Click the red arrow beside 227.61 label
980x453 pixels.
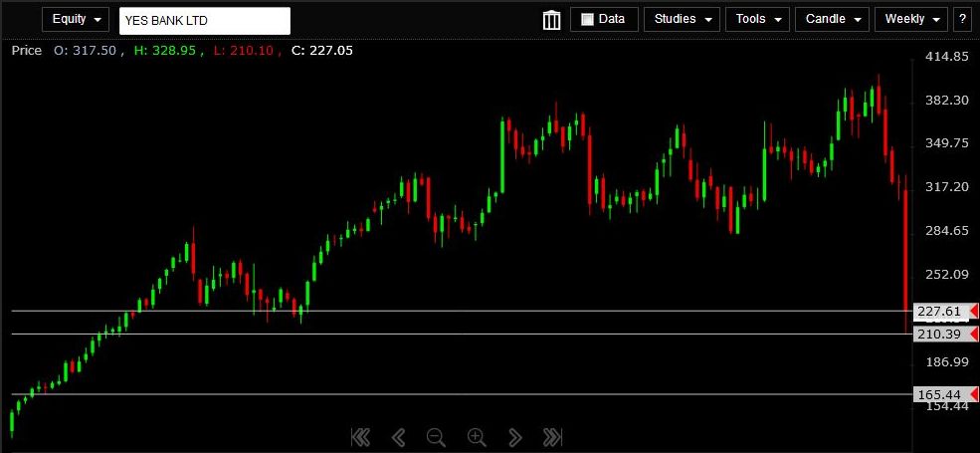pyautogui.click(x=973, y=312)
